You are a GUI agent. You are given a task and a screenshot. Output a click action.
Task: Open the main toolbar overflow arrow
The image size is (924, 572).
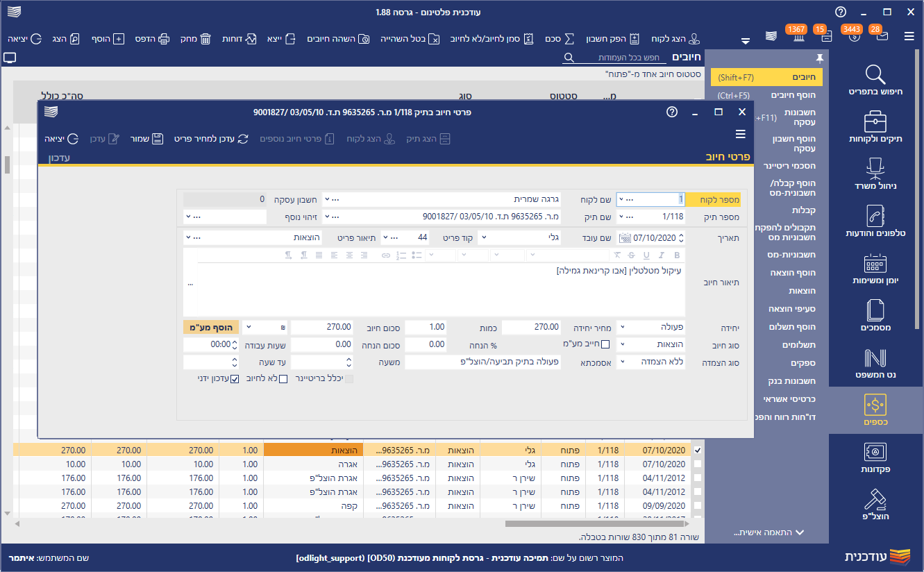coord(746,41)
